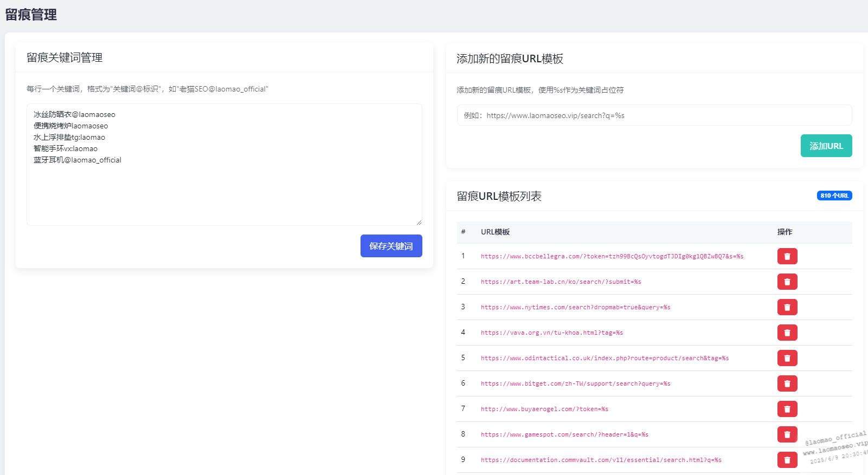
Task: Click the 留痕URL模板列表 panel title
Action: [499, 196]
